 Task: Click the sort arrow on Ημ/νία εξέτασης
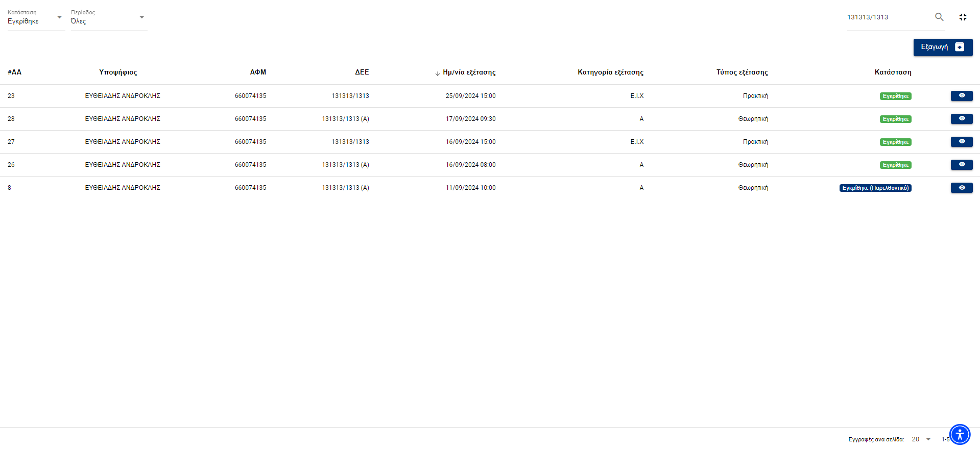(x=437, y=73)
